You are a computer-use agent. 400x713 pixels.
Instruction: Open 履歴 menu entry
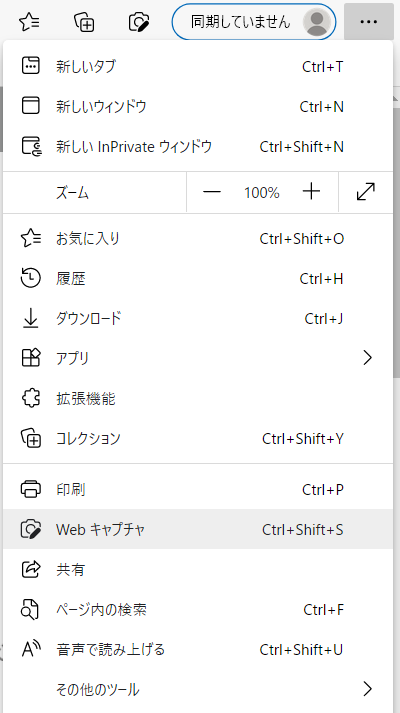[198, 278]
